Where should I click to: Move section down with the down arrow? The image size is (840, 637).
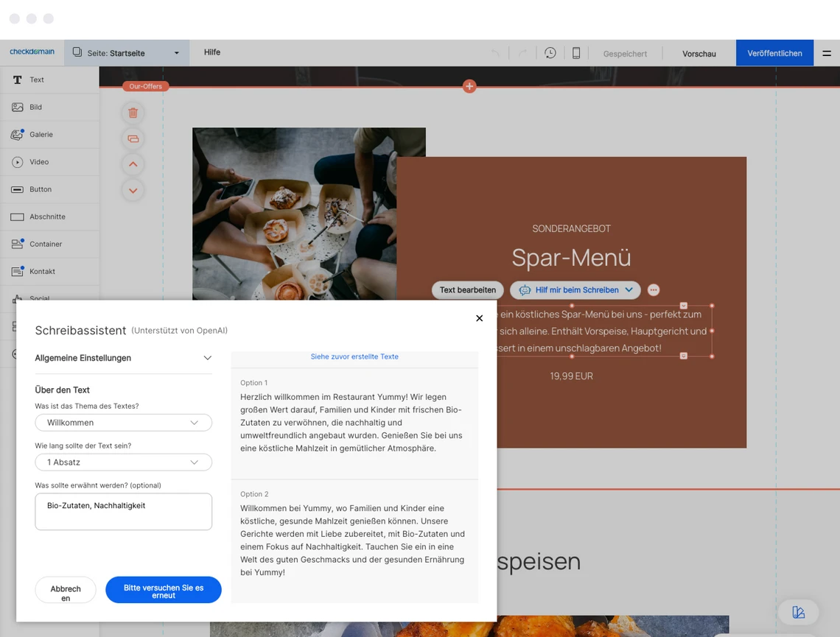pos(133,191)
